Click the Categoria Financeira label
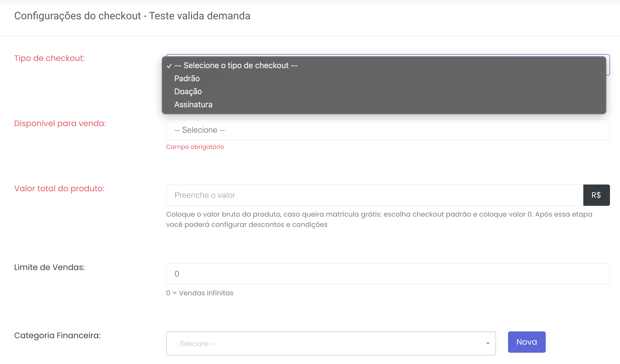 pyautogui.click(x=57, y=335)
